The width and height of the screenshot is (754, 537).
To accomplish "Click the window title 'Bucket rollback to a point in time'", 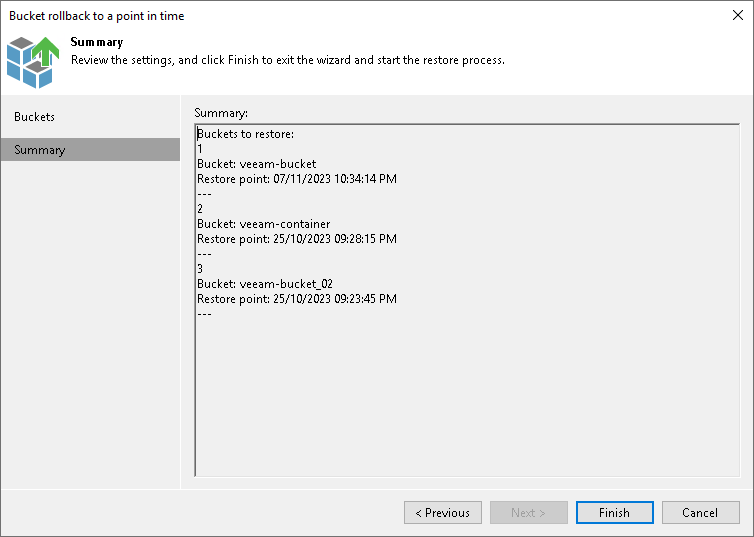I will click(x=96, y=16).
